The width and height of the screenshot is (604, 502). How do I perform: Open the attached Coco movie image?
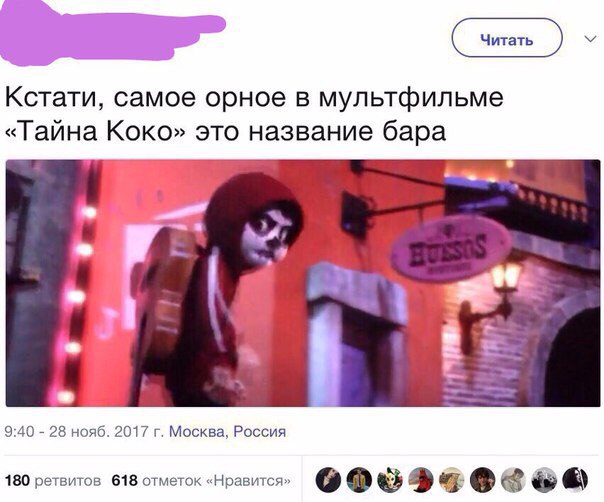[303, 283]
